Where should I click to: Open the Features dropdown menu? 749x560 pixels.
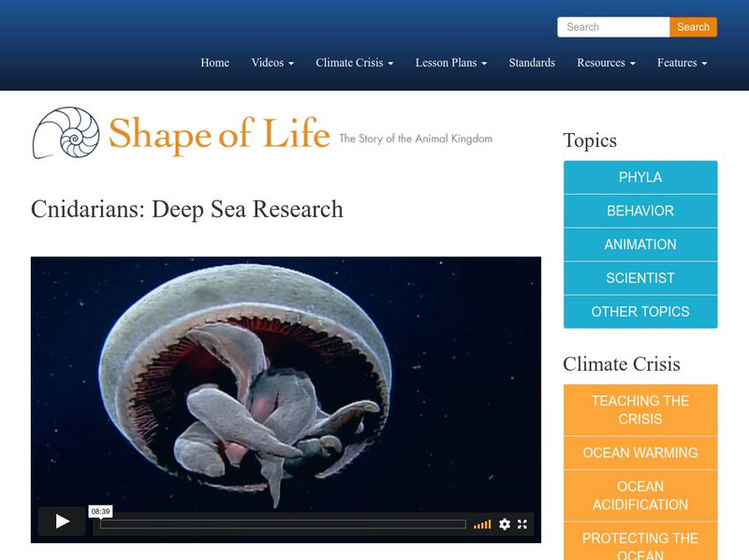[681, 63]
